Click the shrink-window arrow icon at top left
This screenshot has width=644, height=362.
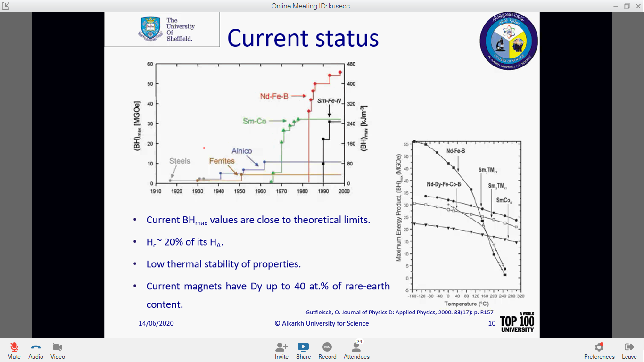[x=6, y=6]
